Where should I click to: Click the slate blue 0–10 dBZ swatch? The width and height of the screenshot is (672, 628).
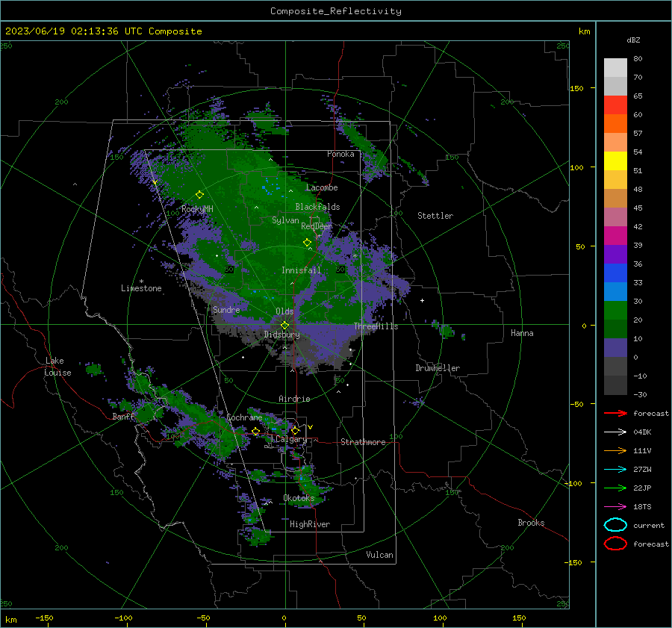(x=615, y=348)
